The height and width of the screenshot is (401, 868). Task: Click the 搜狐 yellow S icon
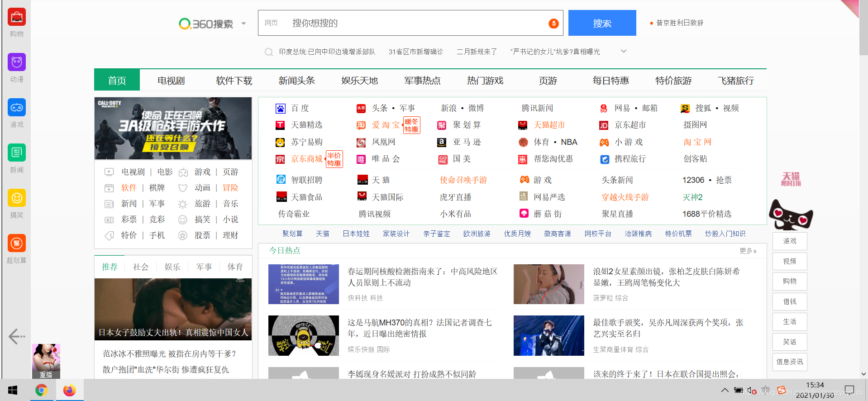[685, 109]
